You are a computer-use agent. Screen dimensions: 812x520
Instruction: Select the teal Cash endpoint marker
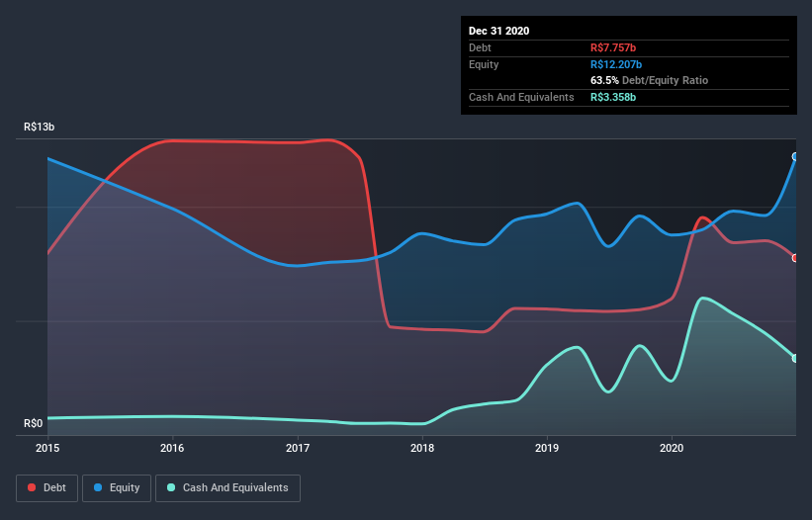pos(795,358)
